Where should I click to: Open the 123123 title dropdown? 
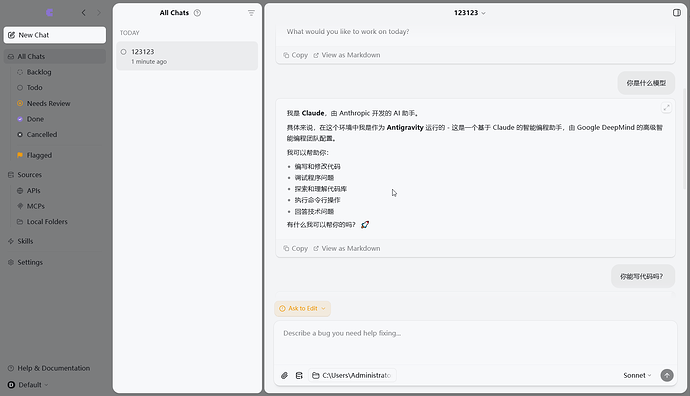(x=470, y=13)
